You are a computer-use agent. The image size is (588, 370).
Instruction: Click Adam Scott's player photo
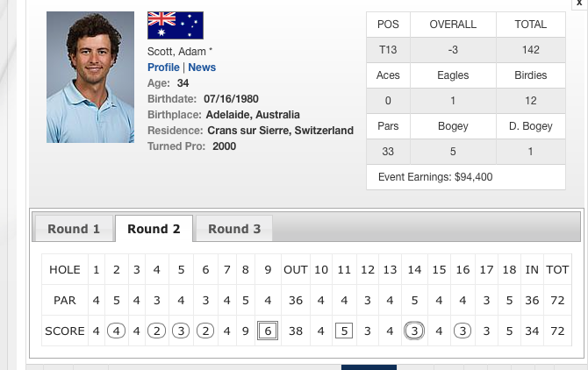90,77
